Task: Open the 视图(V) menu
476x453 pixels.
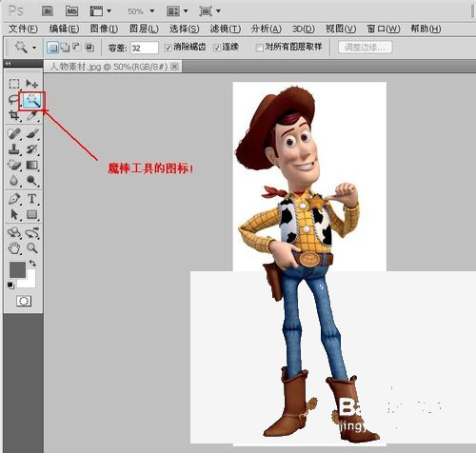Action: tap(341, 29)
